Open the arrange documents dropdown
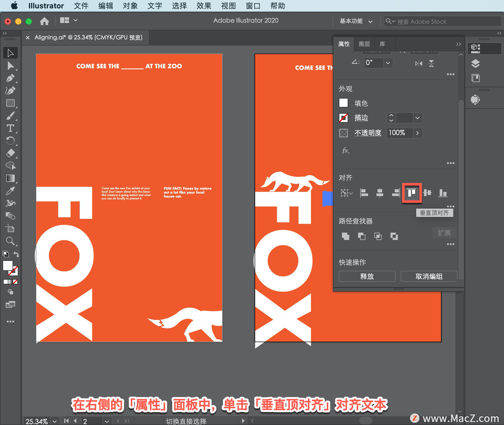 click(69, 20)
